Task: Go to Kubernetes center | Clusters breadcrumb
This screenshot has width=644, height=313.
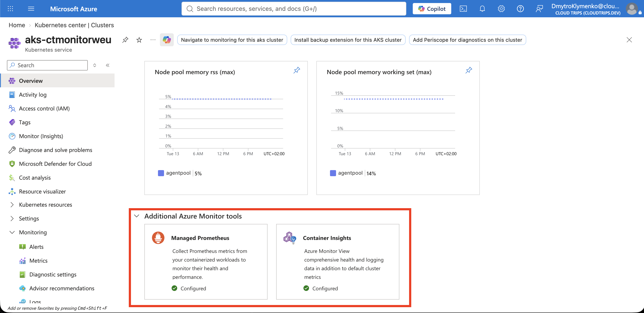Action: pyautogui.click(x=74, y=25)
